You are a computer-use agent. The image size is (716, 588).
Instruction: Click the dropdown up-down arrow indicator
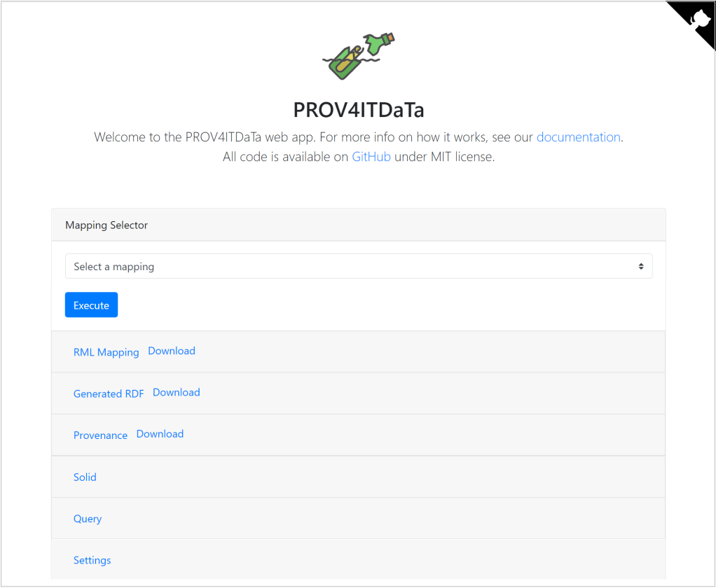click(x=640, y=267)
